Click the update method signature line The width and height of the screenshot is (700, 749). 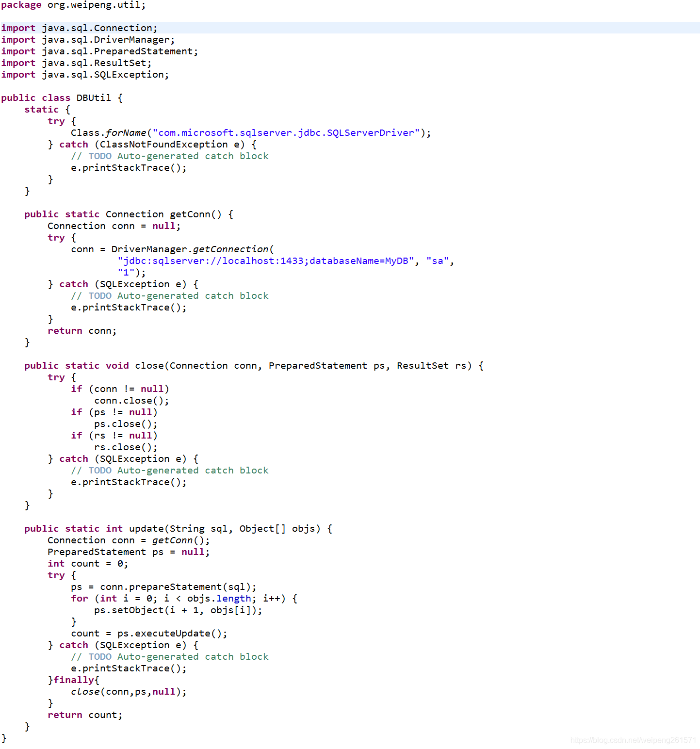point(179,529)
